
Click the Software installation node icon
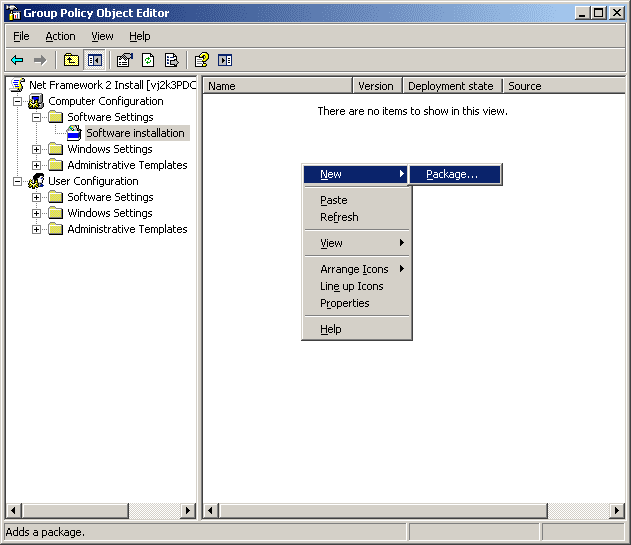[74, 133]
